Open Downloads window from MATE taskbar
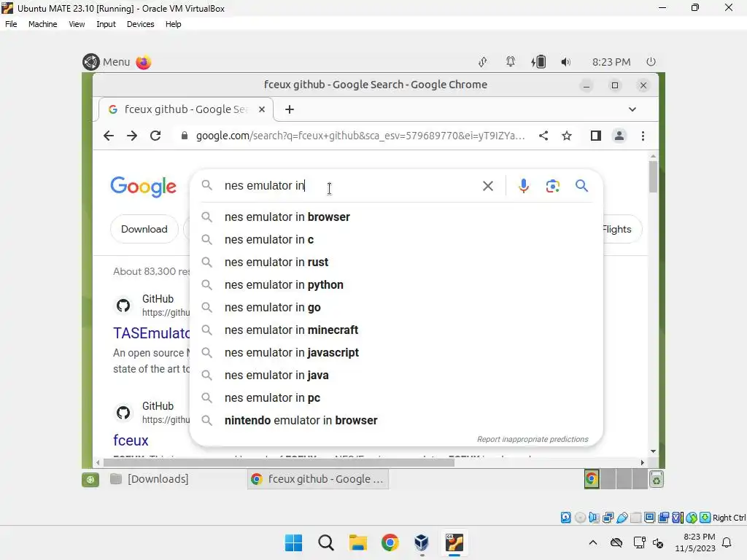 (x=150, y=479)
